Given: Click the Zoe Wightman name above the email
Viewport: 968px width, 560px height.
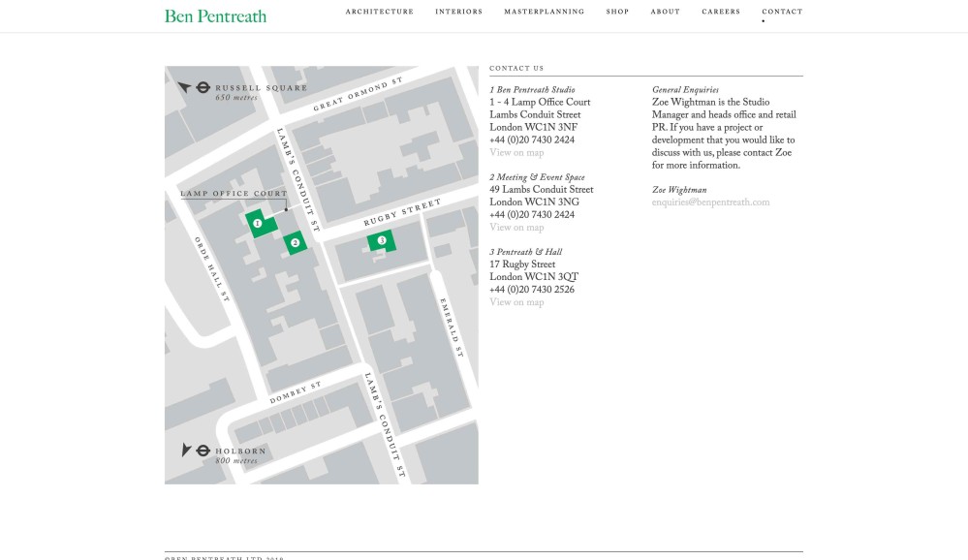Looking at the screenshot, I should pyautogui.click(x=679, y=190).
